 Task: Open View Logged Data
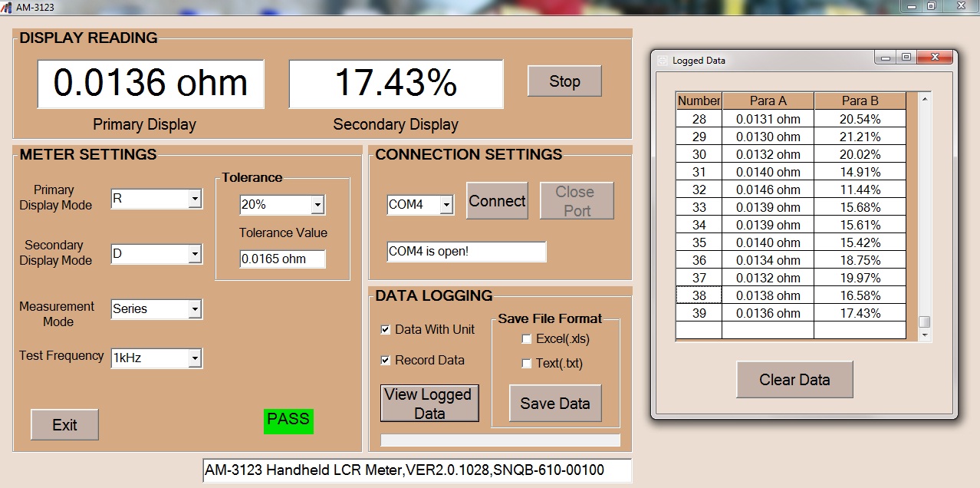[x=429, y=404]
